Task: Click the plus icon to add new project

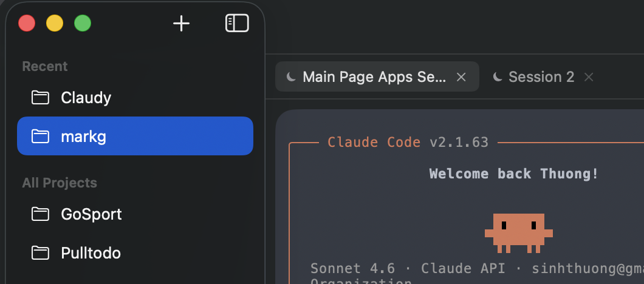Action: [x=182, y=24]
